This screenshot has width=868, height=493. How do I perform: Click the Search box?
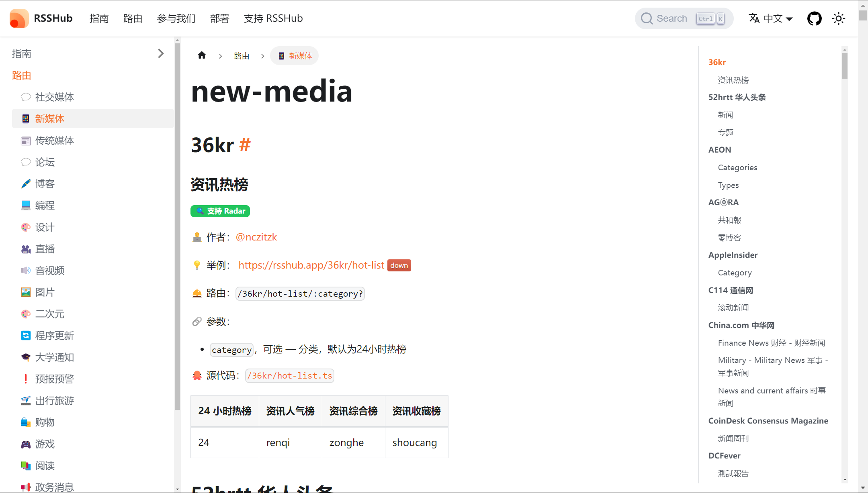(684, 18)
